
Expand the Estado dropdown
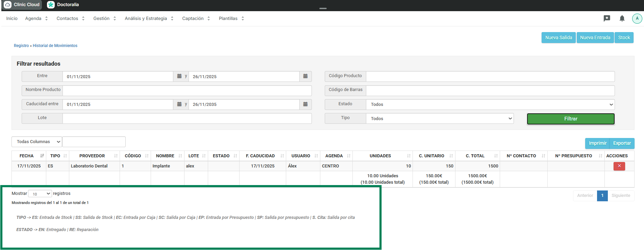coord(490,105)
